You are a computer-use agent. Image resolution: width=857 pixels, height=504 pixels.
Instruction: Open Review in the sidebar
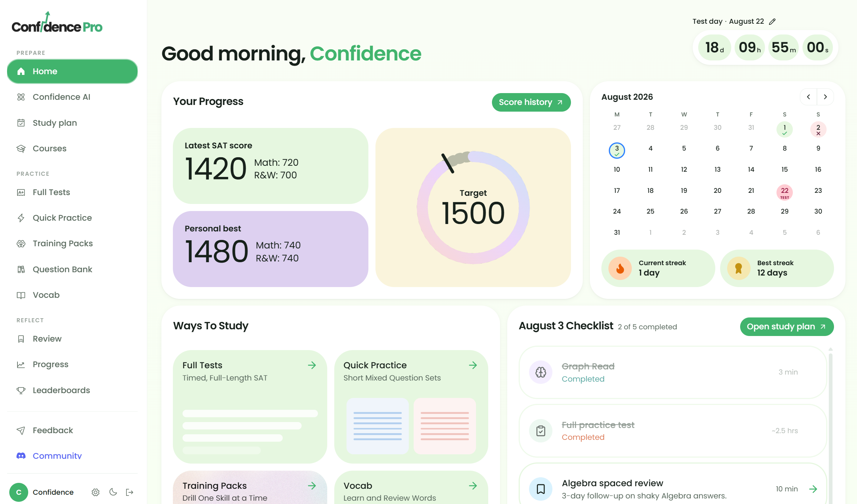72,339
